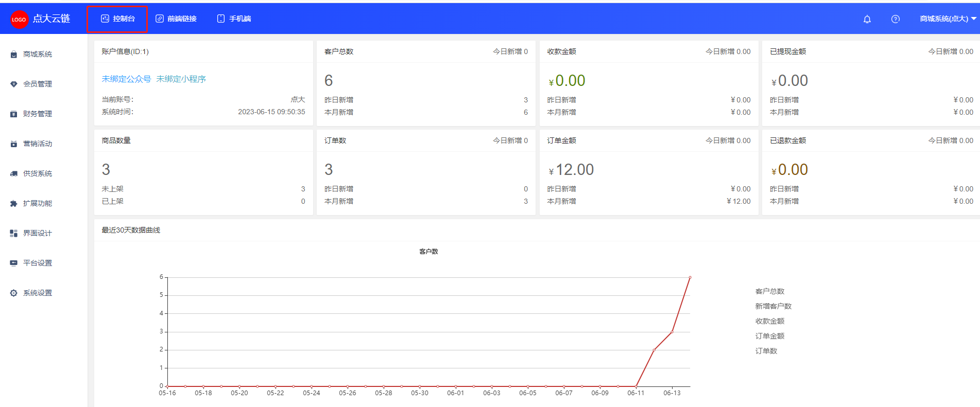Screen dimensions: 980x407
Task: Open 扩展功能 in the sidebar
Action: [x=38, y=203]
